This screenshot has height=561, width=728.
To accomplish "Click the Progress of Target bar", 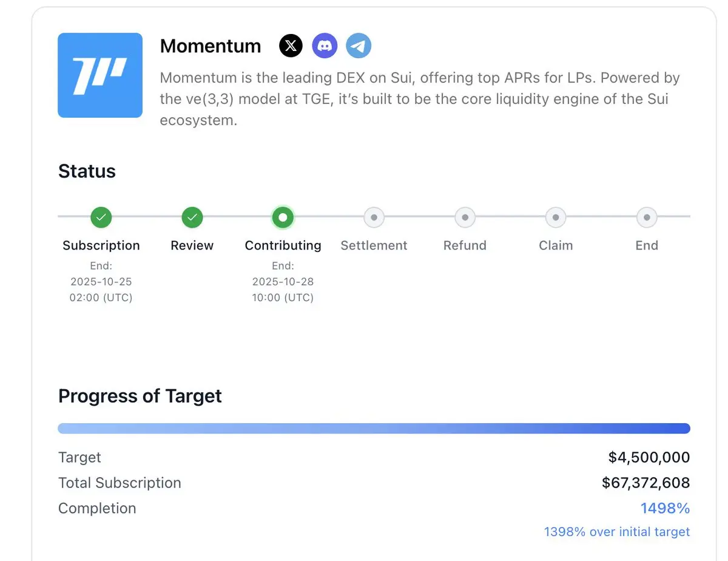I will point(374,429).
